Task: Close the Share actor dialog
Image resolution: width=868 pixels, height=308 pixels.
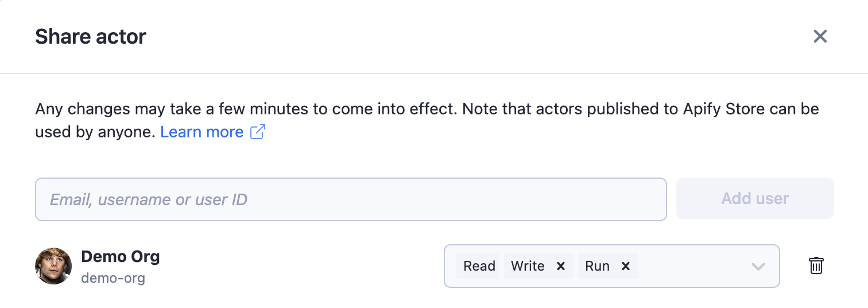Action: click(x=820, y=37)
